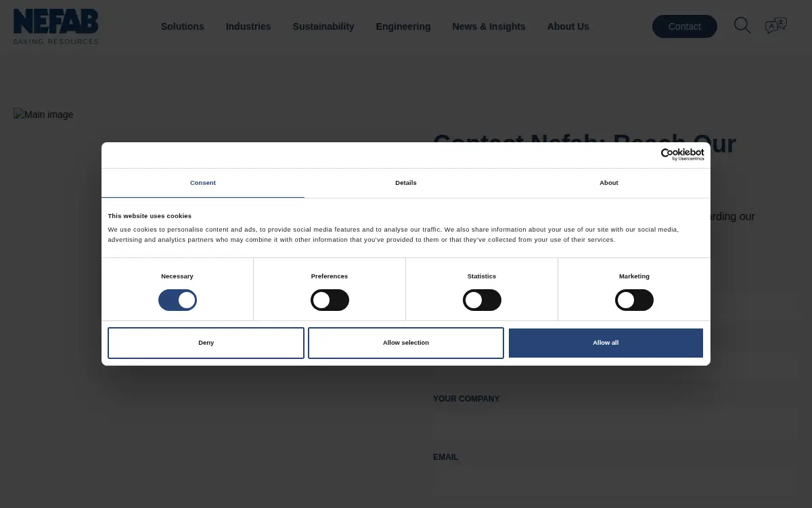The width and height of the screenshot is (812, 508).
Task: Switch to the Consent tab
Action: [x=203, y=183]
